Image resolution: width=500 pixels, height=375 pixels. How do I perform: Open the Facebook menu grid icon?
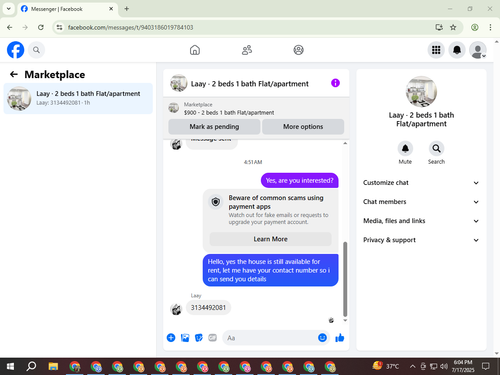pos(436,50)
